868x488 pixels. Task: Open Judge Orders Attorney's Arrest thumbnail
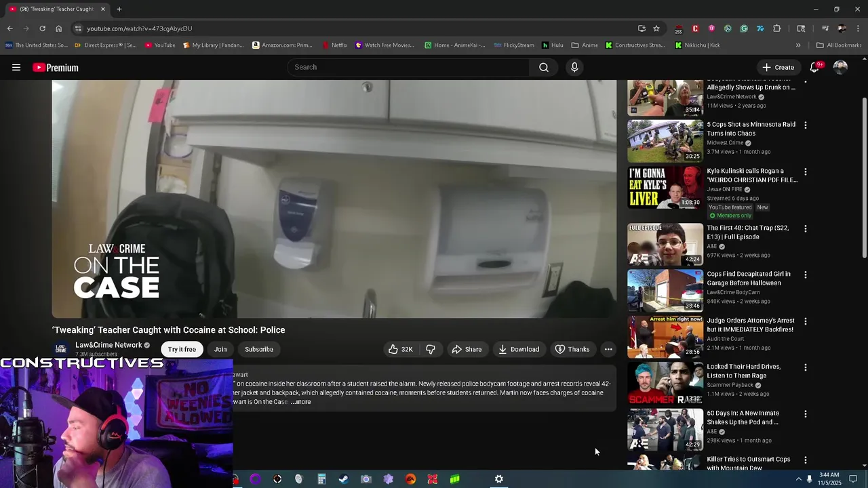click(665, 337)
